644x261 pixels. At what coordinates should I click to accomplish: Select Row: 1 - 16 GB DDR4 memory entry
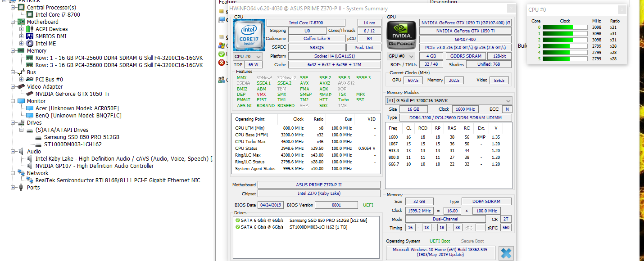pyautogui.click(x=119, y=58)
